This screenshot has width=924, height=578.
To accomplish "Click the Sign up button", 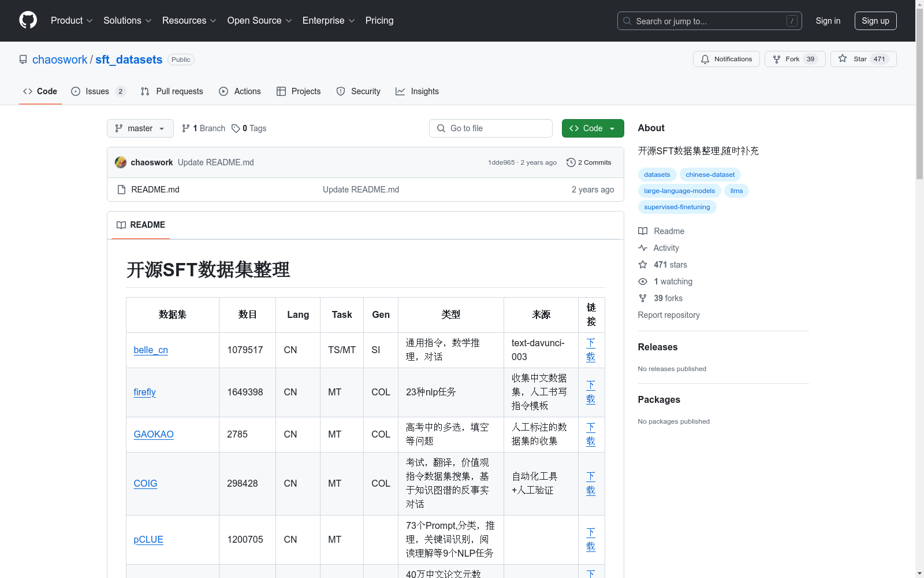I will pos(875,21).
